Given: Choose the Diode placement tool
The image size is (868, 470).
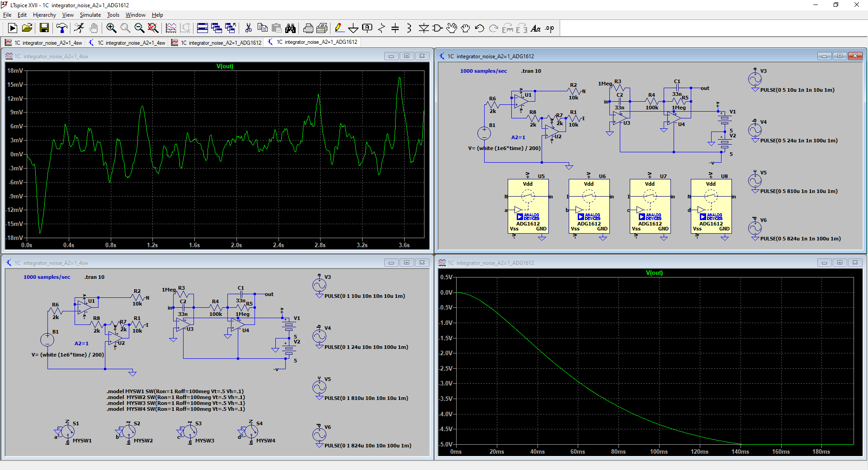Looking at the screenshot, I should [x=423, y=28].
